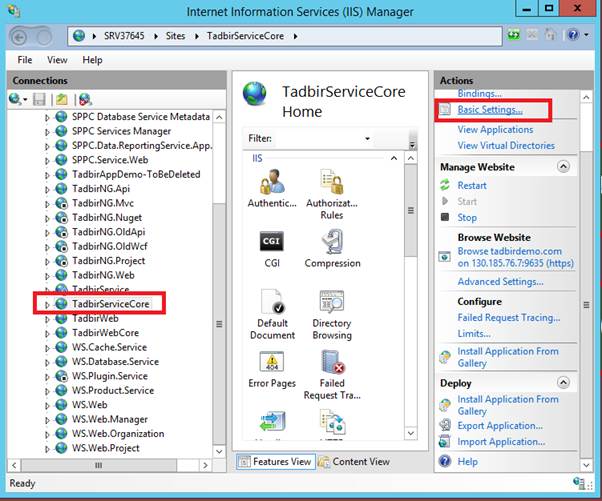The width and height of the screenshot is (602, 501).
Task: Collapse the IIS feature group
Action: [394, 158]
